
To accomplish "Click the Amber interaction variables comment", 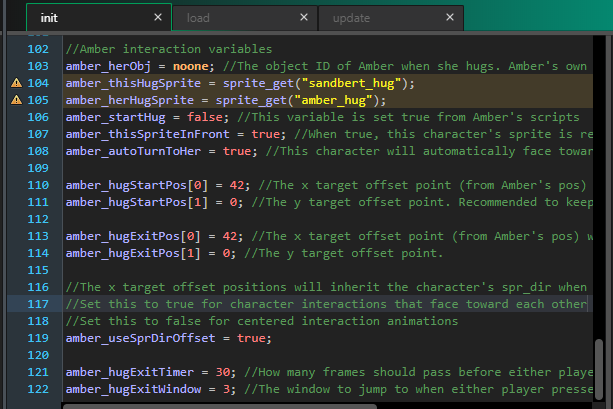I will click(x=169, y=49).
